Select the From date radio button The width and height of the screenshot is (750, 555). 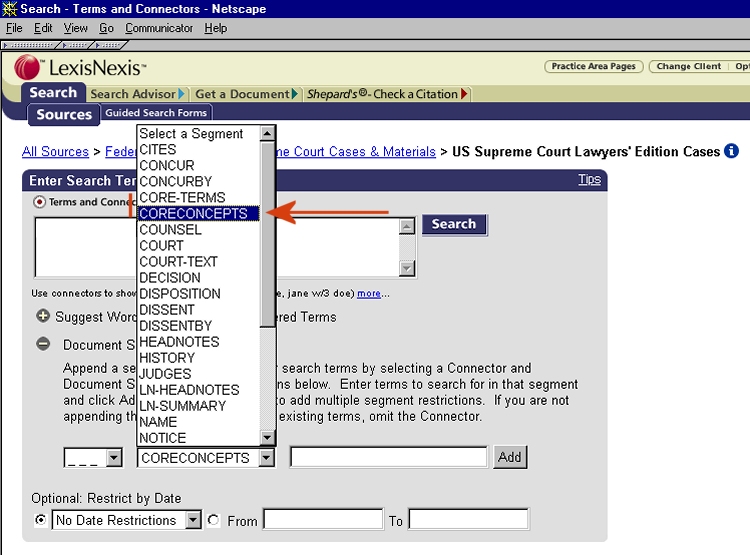(x=213, y=520)
